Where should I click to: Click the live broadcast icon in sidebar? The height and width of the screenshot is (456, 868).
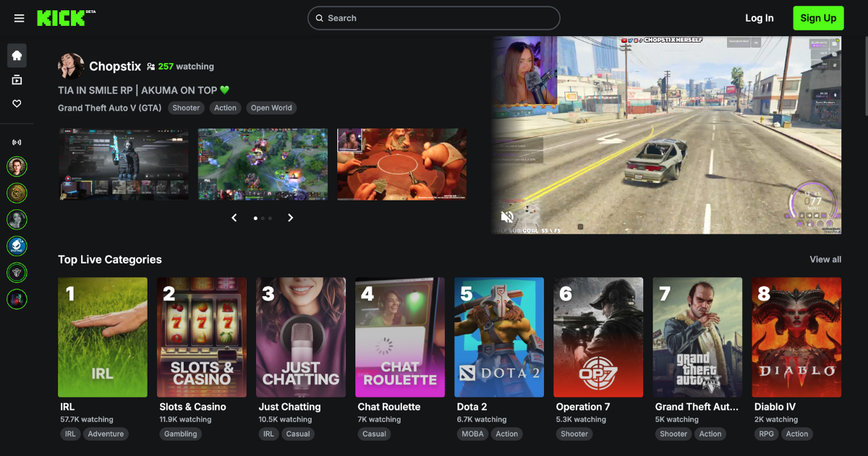click(x=17, y=143)
